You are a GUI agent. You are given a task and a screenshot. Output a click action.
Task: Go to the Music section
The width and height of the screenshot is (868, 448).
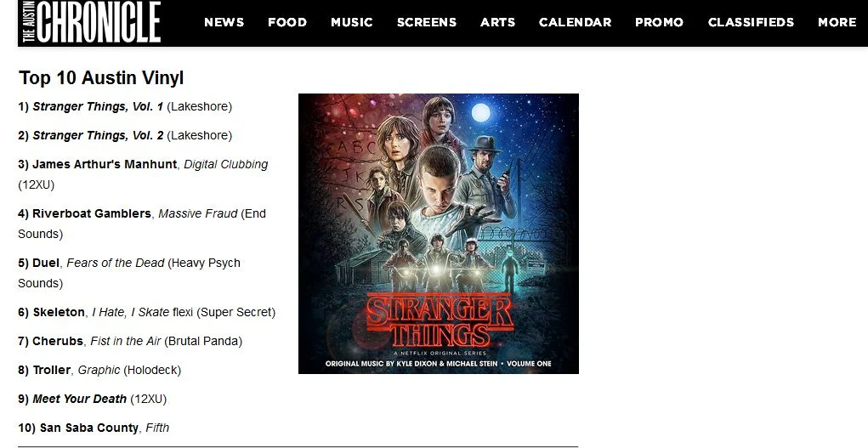[351, 22]
